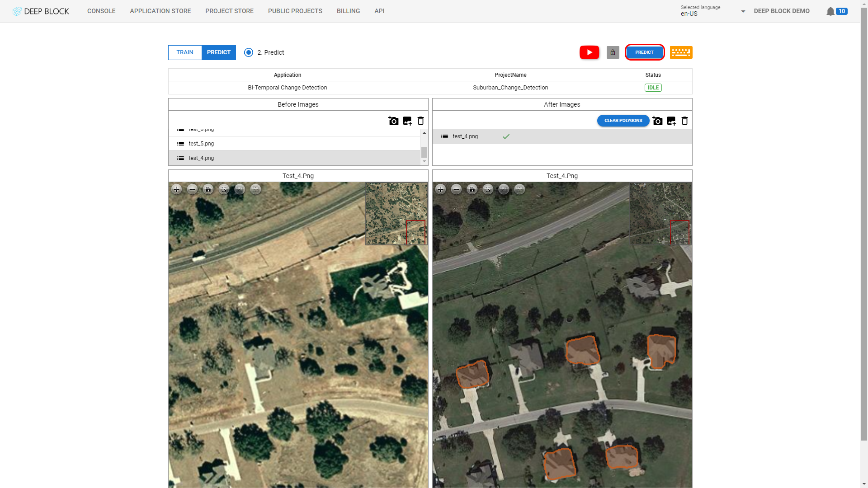This screenshot has width=868, height=488.
Task: Click the CLEAR POLYGONS button
Action: pos(623,121)
